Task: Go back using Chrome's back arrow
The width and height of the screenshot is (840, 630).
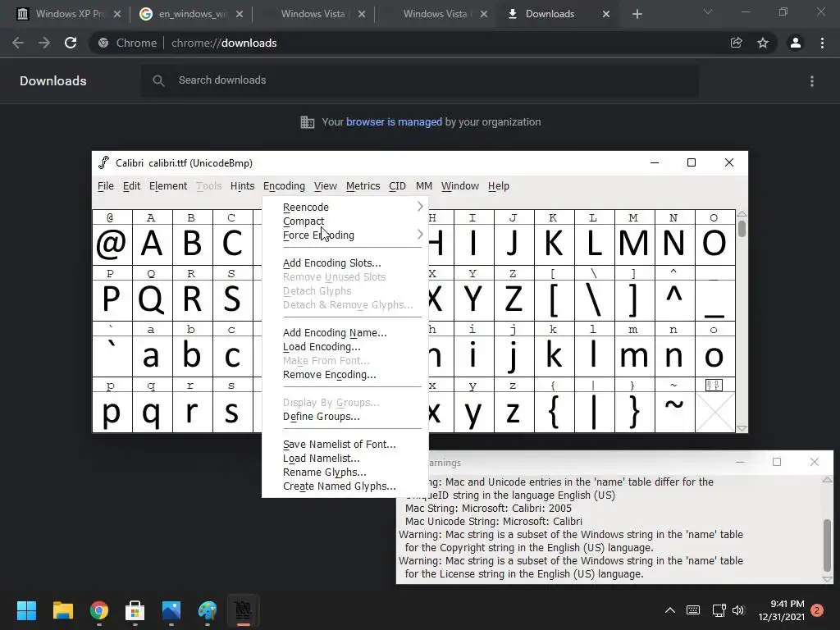Action: pos(18,43)
